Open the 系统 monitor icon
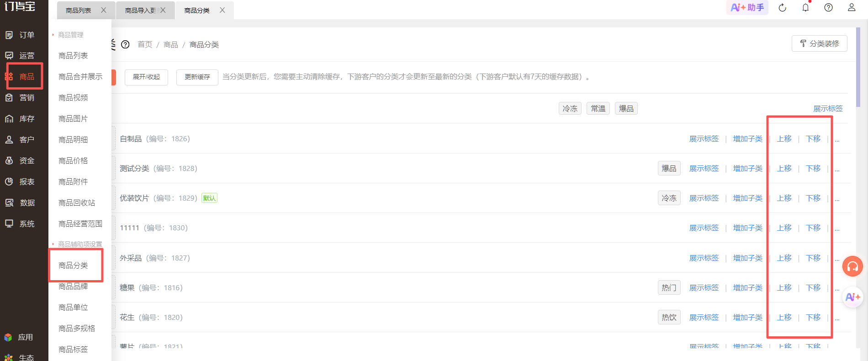Viewport: 868px width, 361px height. point(9,224)
